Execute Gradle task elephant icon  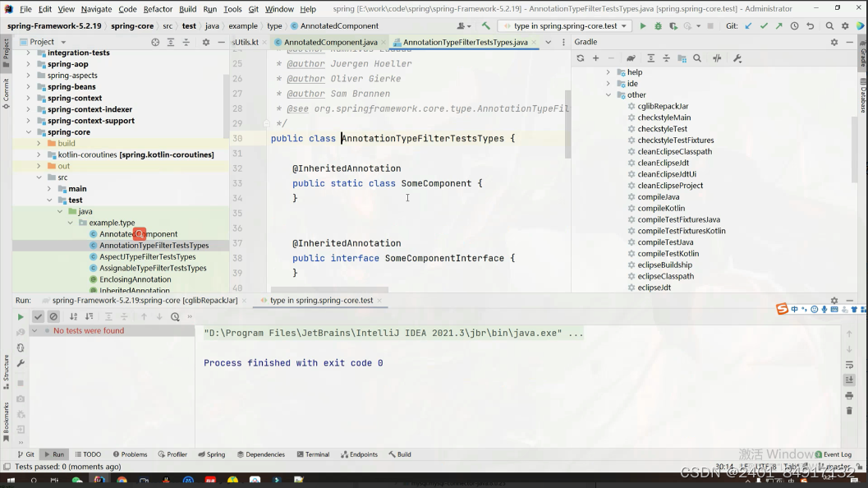tap(631, 58)
